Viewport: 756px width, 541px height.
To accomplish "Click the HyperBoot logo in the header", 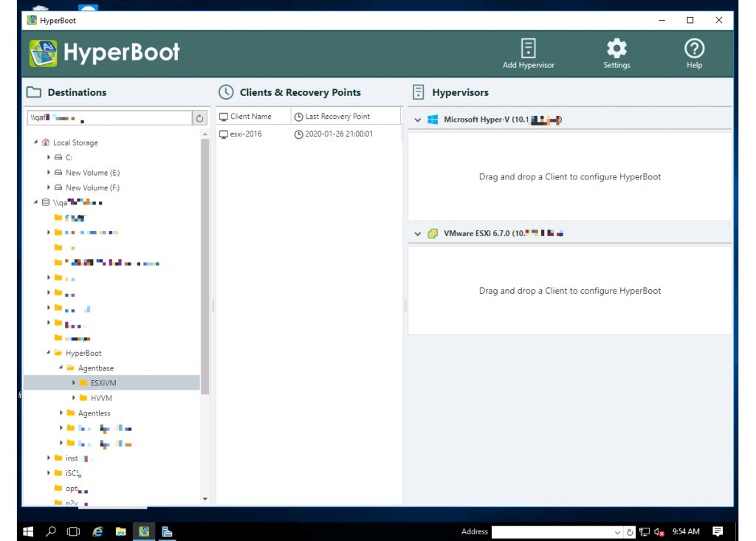I will click(44, 53).
